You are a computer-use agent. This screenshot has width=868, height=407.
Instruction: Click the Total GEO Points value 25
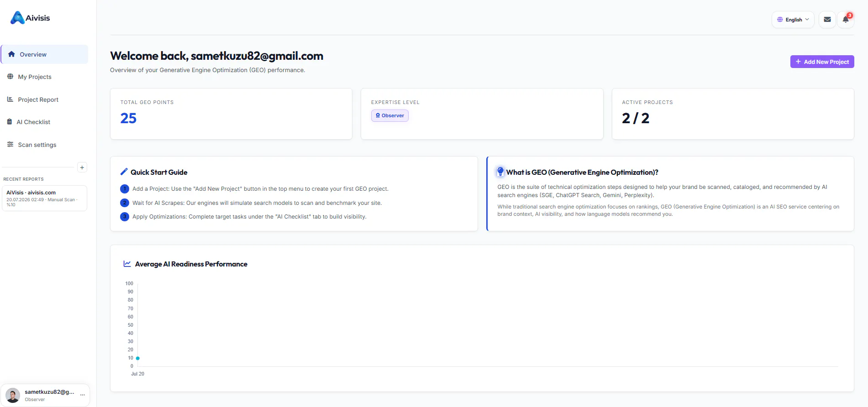click(x=128, y=118)
